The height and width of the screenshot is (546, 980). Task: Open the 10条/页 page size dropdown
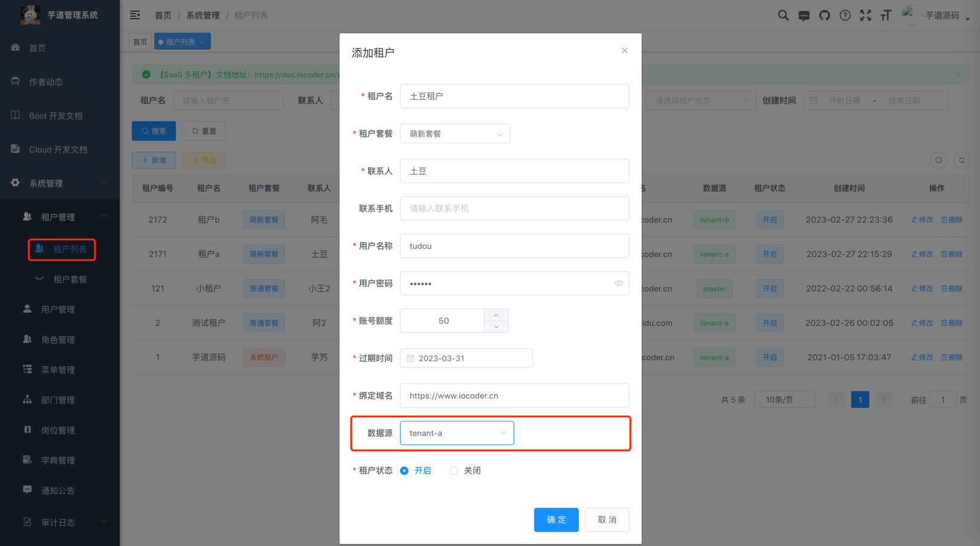coord(784,399)
